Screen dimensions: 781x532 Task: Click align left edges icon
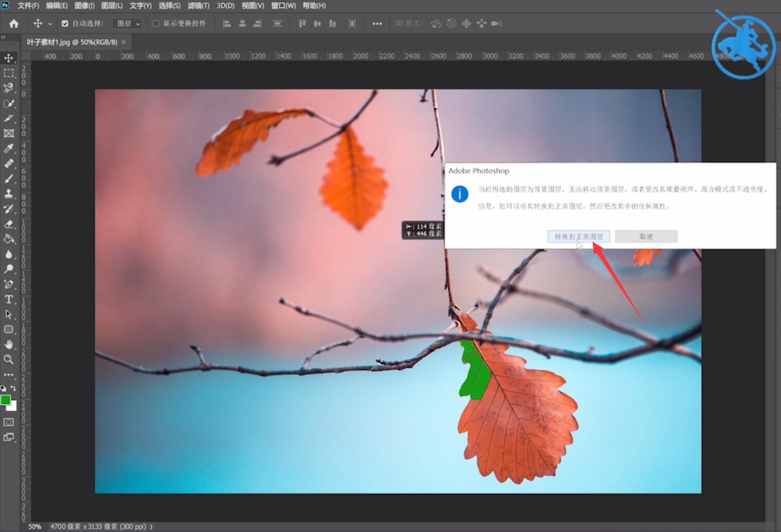227,24
